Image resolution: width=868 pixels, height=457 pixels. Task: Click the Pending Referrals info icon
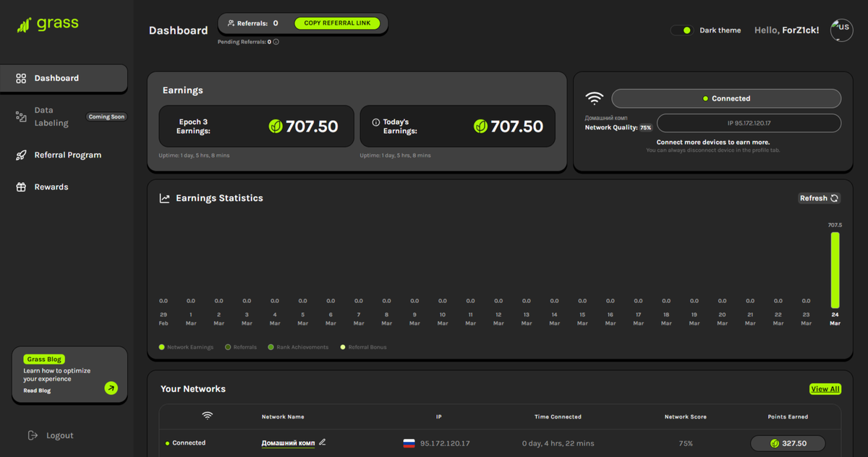276,42
